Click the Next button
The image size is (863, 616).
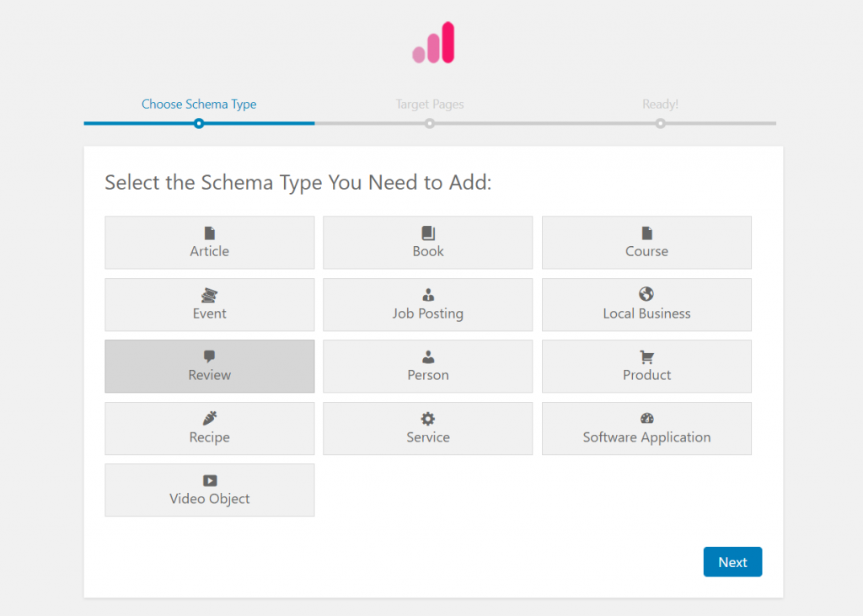coord(732,561)
